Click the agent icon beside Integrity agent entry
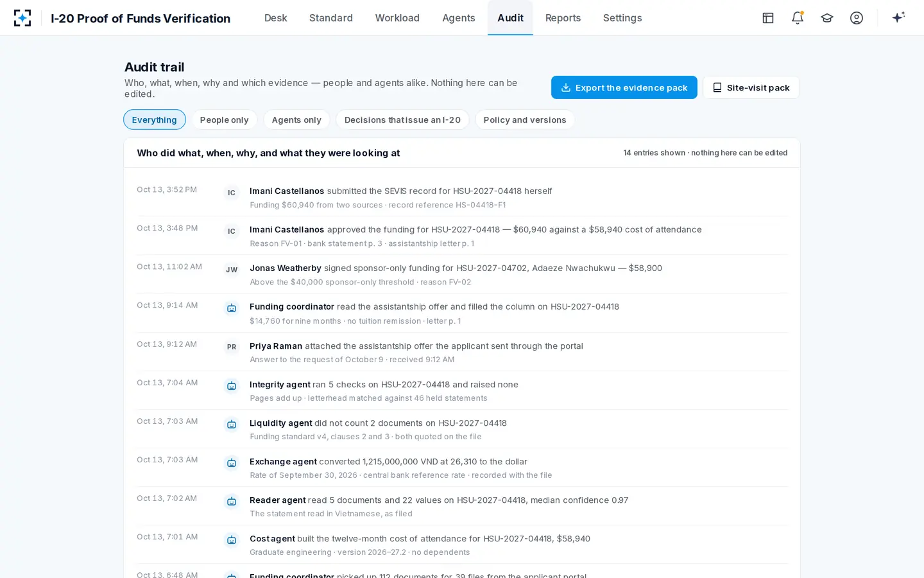 (232, 386)
